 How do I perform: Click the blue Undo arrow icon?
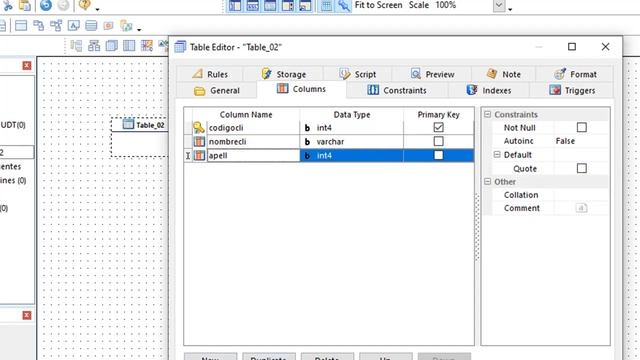[x=46, y=5]
